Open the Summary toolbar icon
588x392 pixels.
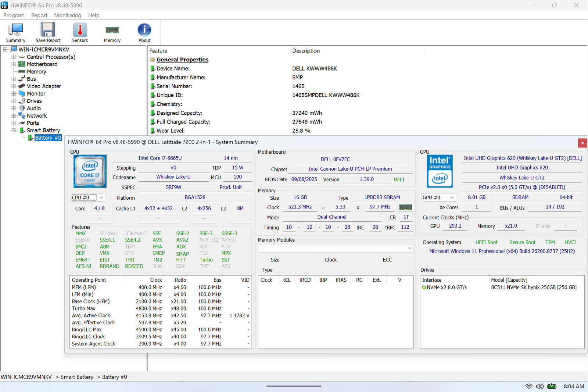(15, 33)
